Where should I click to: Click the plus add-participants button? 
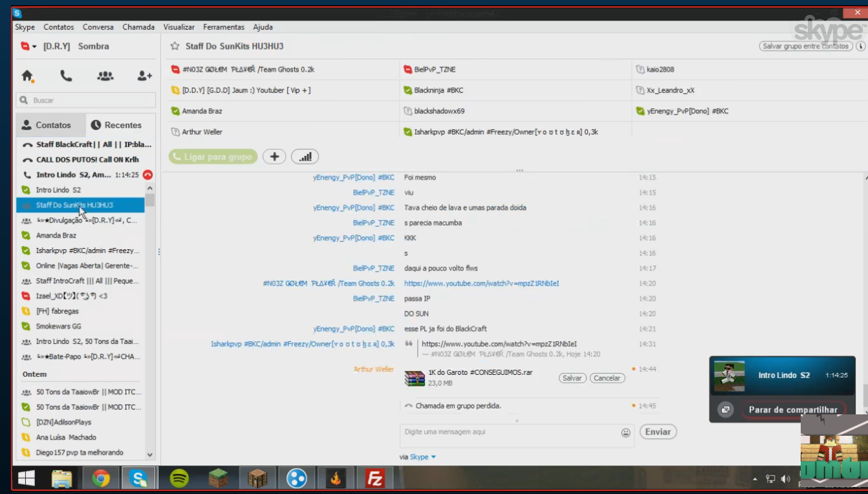[x=274, y=157]
